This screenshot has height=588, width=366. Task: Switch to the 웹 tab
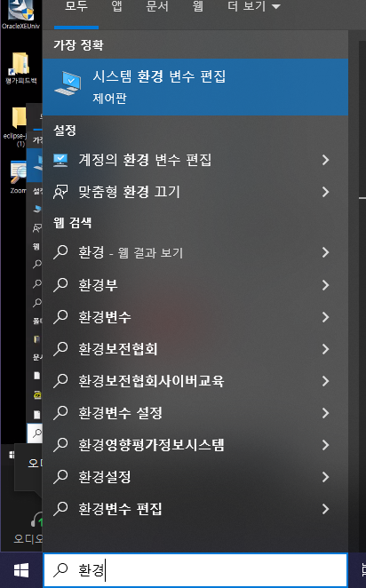[197, 6]
